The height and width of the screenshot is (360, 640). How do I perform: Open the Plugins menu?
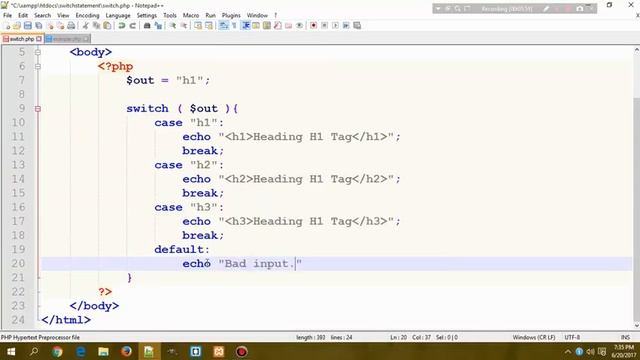click(231, 15)
